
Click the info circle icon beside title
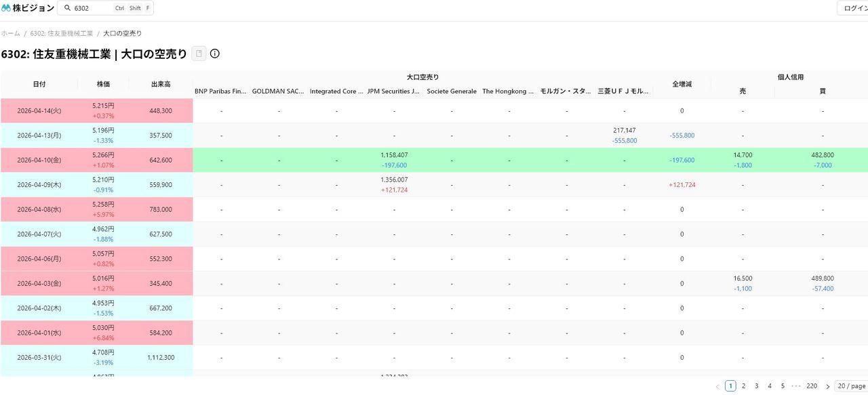[x=215, y=54]
